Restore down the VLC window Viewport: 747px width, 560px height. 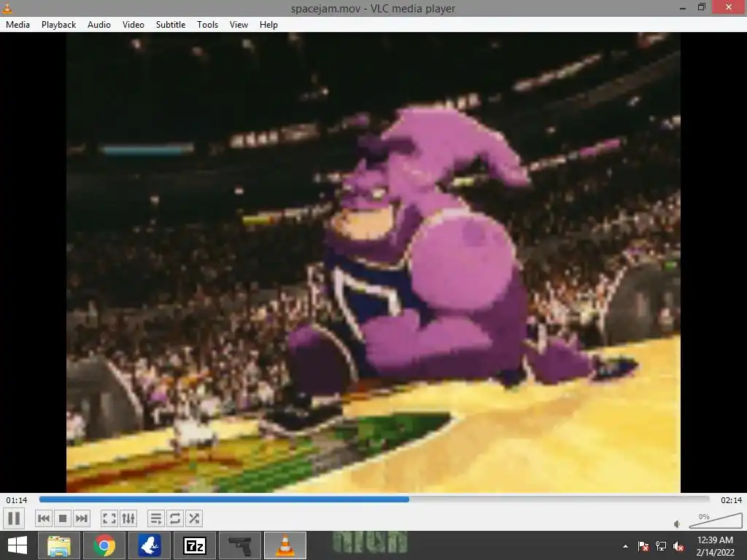tap(701, 7)
